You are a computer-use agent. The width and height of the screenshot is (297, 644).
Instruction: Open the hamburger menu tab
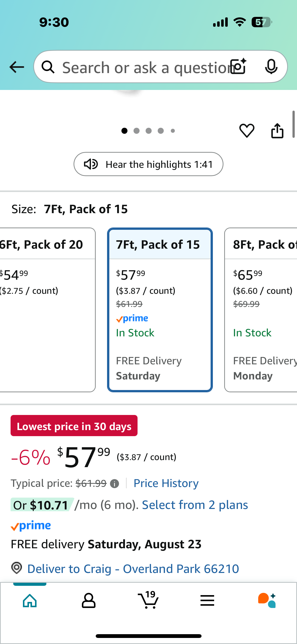pos(207,600)
